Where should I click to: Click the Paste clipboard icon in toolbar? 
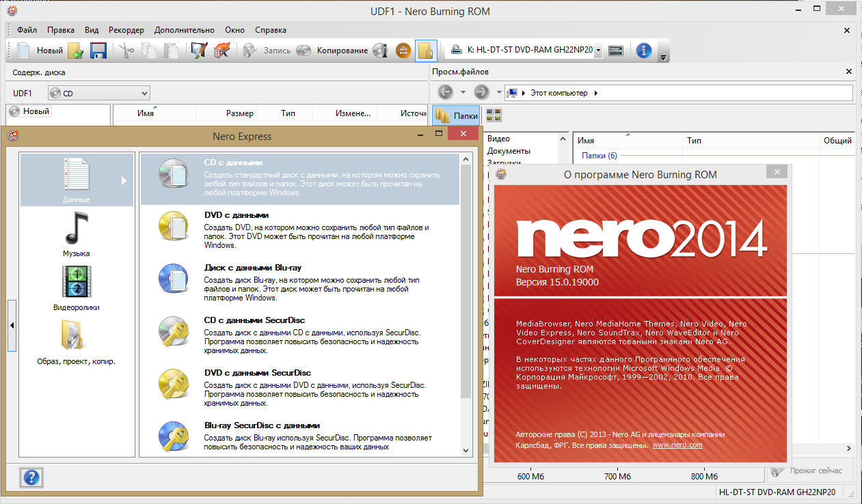coord(171,50)
